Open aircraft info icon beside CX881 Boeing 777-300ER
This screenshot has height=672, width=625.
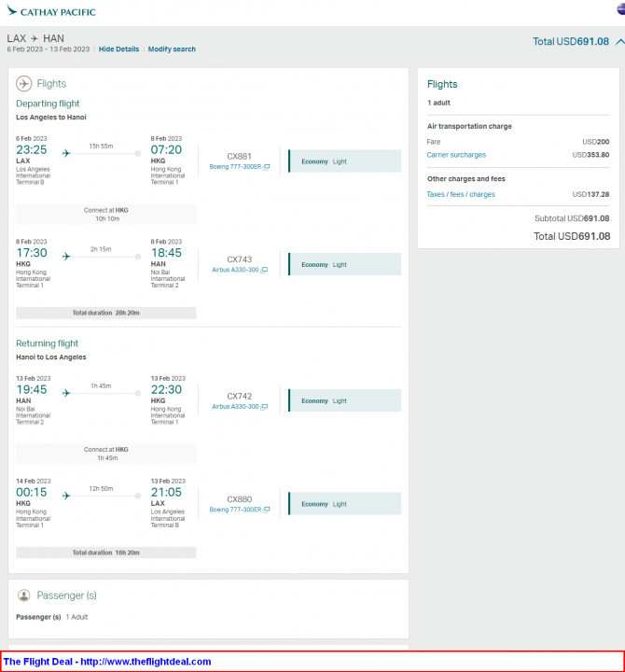267,167
